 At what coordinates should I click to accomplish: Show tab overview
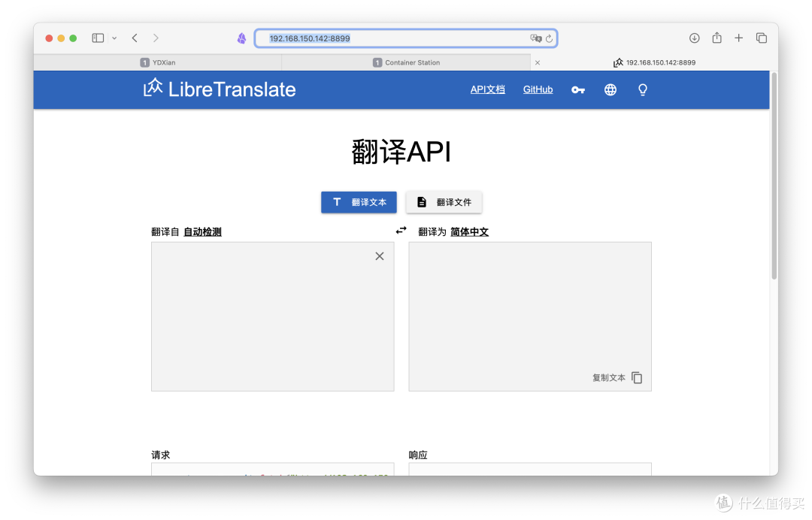[x=761, y=38]
